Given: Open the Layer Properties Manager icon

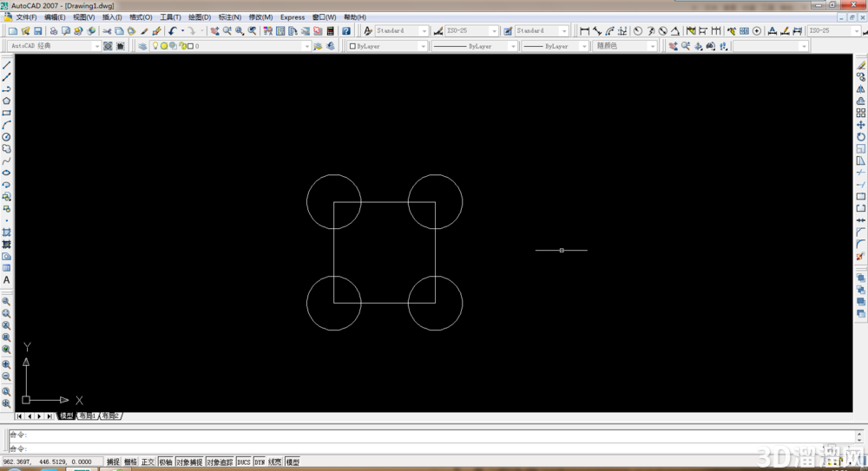Looking at the screenshot, I should pyautogui.click(x=143, y=46).
